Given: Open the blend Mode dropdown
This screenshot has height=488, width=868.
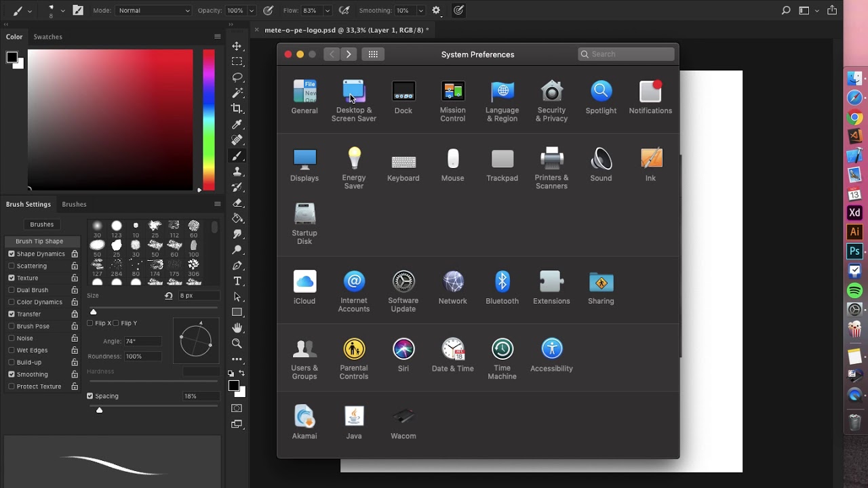Looking at the screenshot, I should coord(154,11).
